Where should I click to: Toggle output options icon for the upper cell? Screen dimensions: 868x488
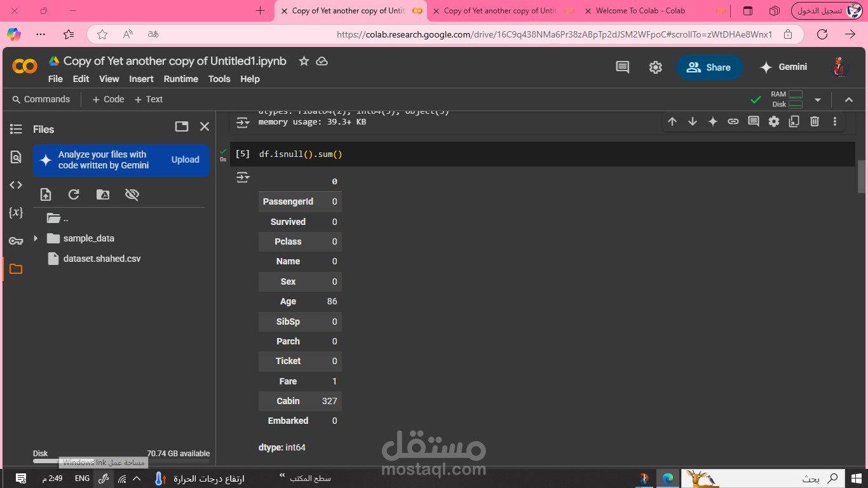click(243, 122)
